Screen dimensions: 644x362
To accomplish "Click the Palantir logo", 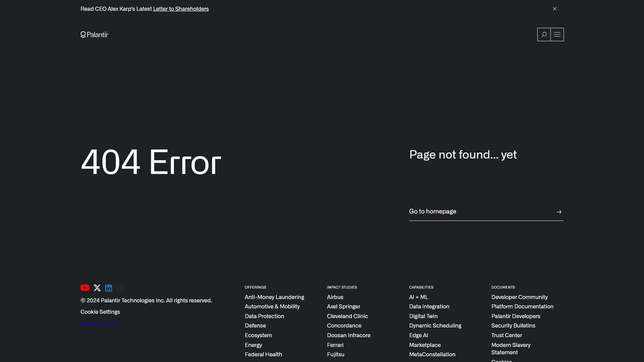I will [94, 34].
